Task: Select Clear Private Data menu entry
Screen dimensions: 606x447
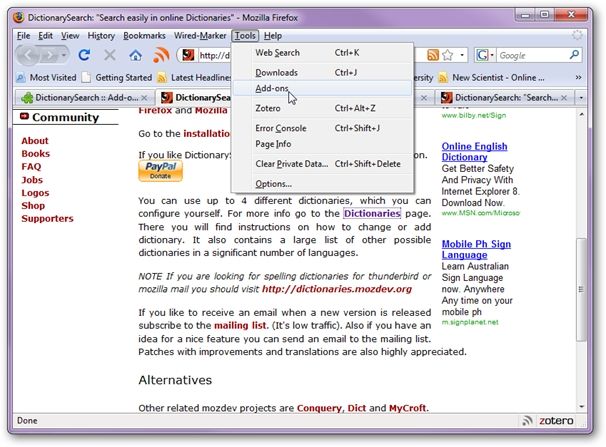Action: coord(322,164)
